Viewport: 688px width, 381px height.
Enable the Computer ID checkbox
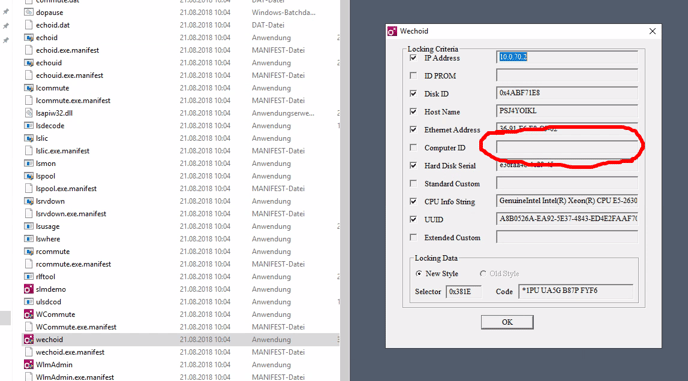coord(413,147)
